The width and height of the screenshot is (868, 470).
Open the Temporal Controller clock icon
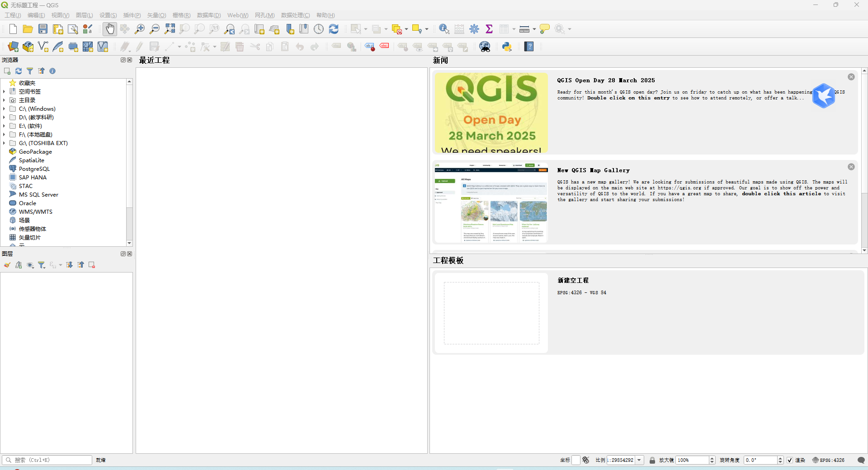point(319,29)
